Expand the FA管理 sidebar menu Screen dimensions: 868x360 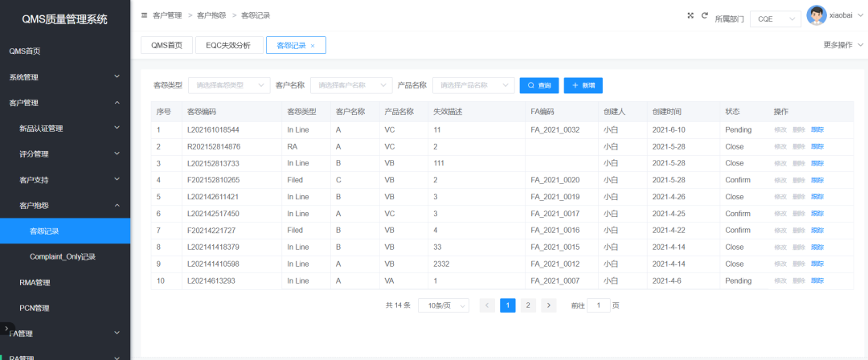point(65,333)
